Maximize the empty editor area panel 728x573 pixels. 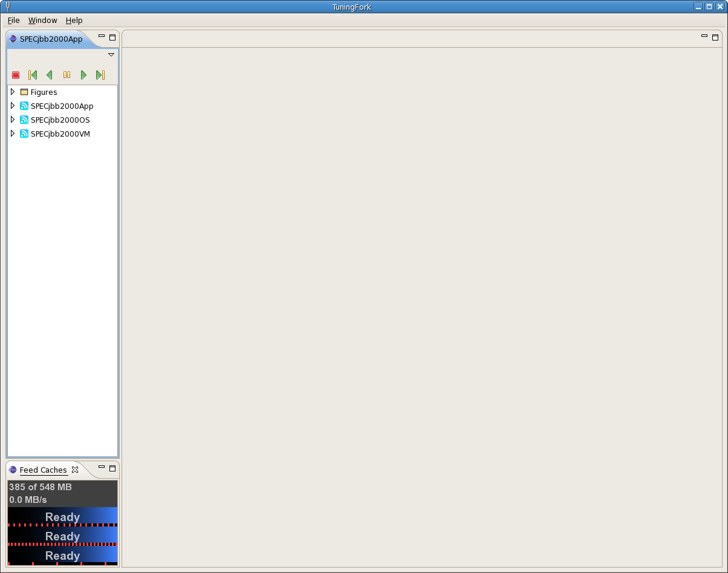(x=715, y=37)
